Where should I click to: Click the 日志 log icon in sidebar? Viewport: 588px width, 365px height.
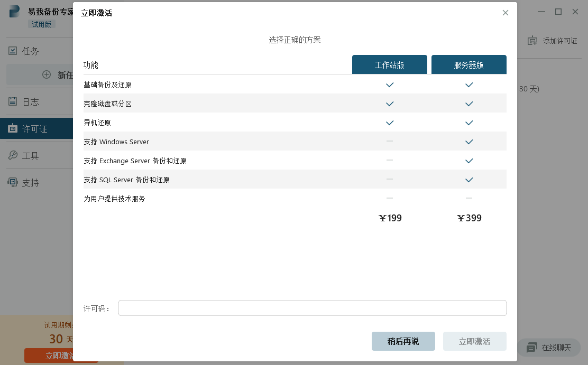point(13,102)
